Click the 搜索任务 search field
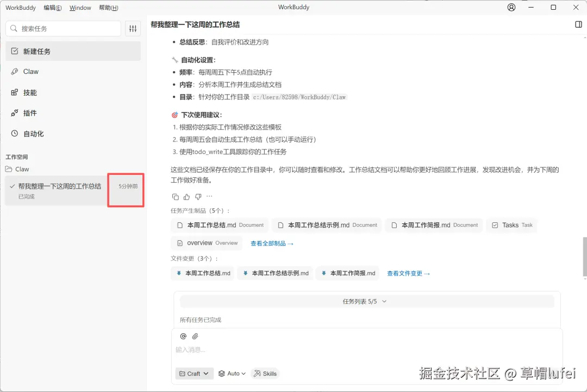The image size is (587, 392). (63, 28)
